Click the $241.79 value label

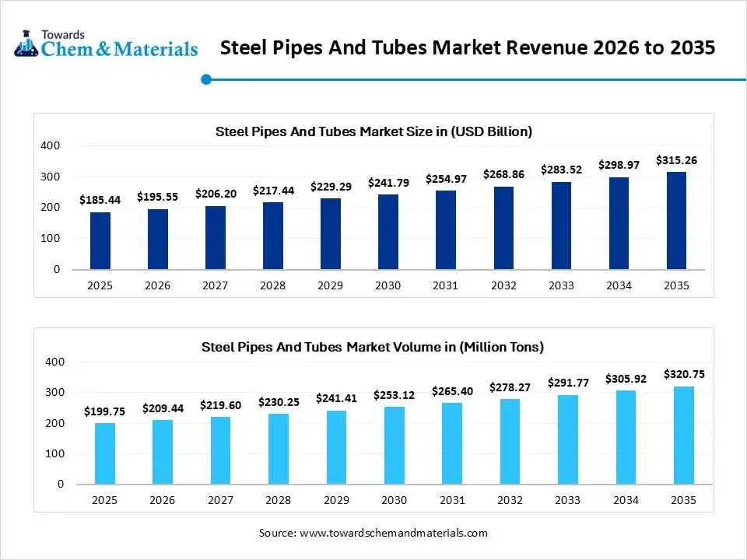click(388, 183)
